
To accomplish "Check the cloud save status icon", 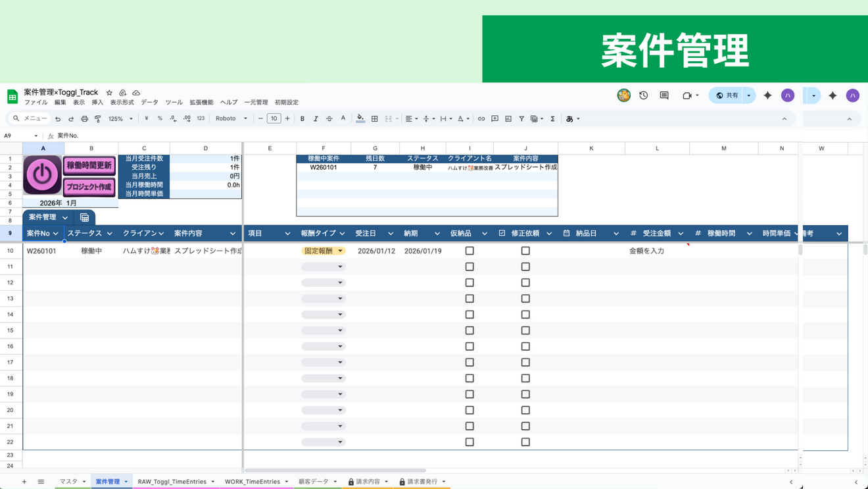I will coord(136,93).
